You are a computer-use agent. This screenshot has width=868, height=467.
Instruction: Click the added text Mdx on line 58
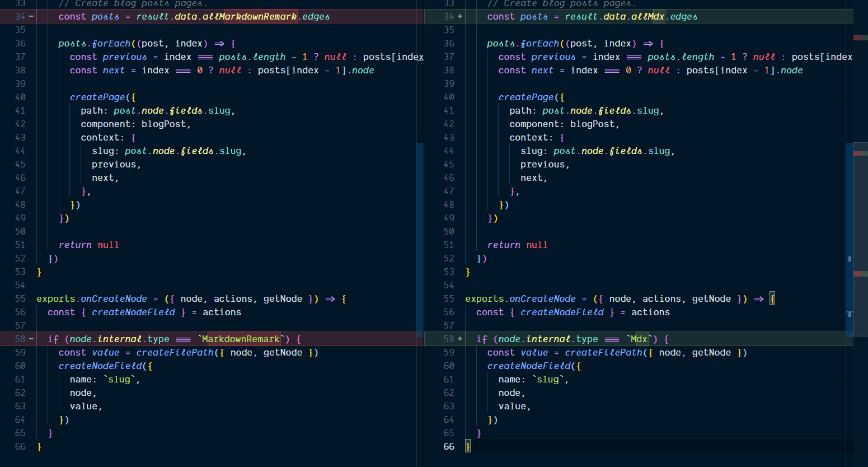point(639,339)
